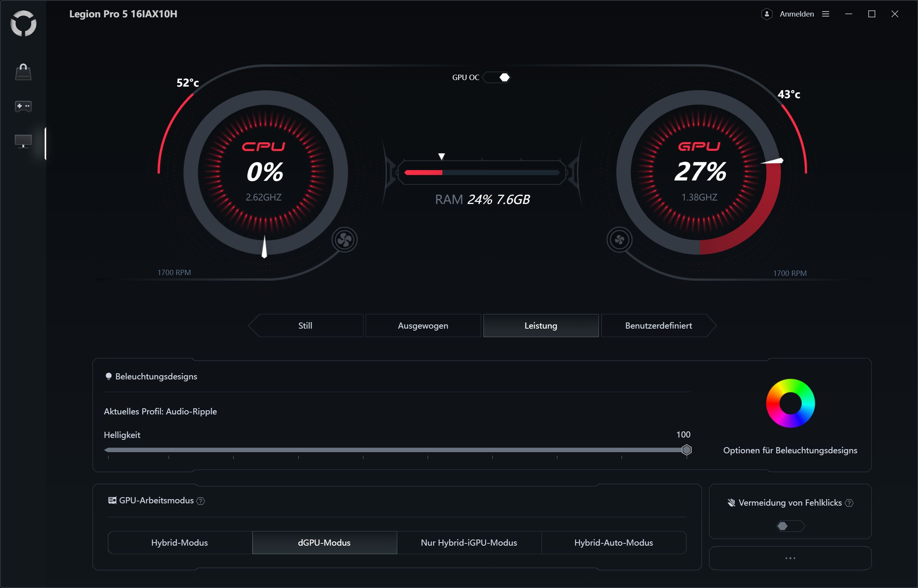Screen dimensions: 918x588
Task: Click the RGB color wheel
Action: [790, 403]
